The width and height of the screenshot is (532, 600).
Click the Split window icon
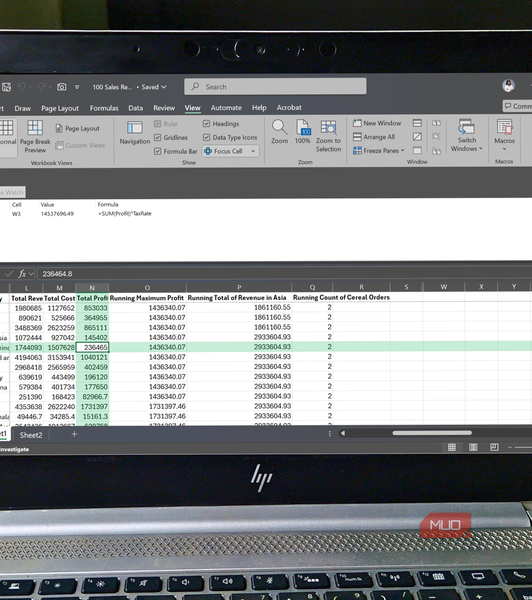[417, 123]
